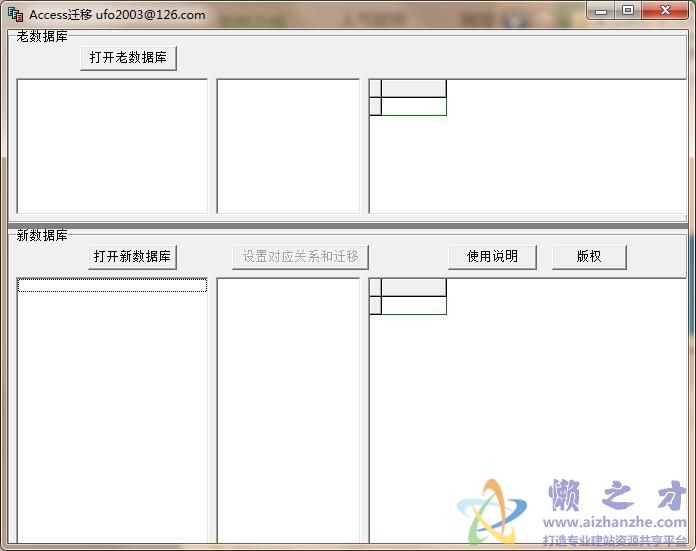Select the new database field list box
This screenshot has width=696, height=551.
point(288,410)
